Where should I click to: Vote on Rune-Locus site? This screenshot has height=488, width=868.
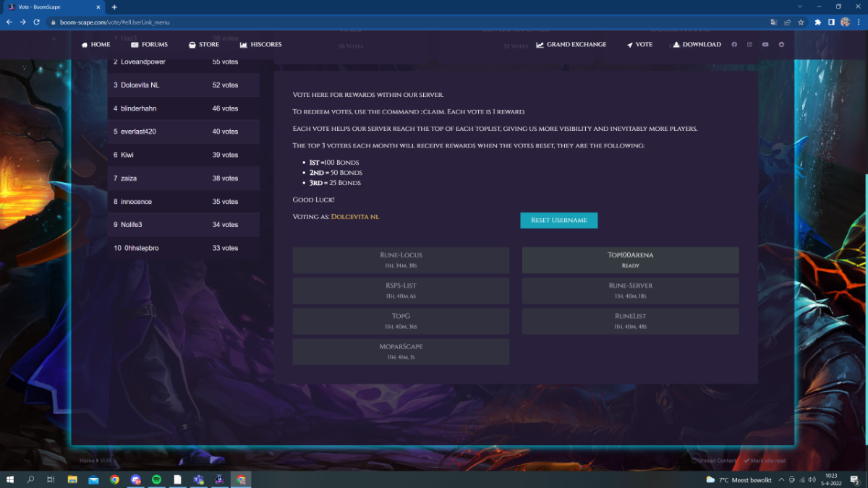click(401, 260)
